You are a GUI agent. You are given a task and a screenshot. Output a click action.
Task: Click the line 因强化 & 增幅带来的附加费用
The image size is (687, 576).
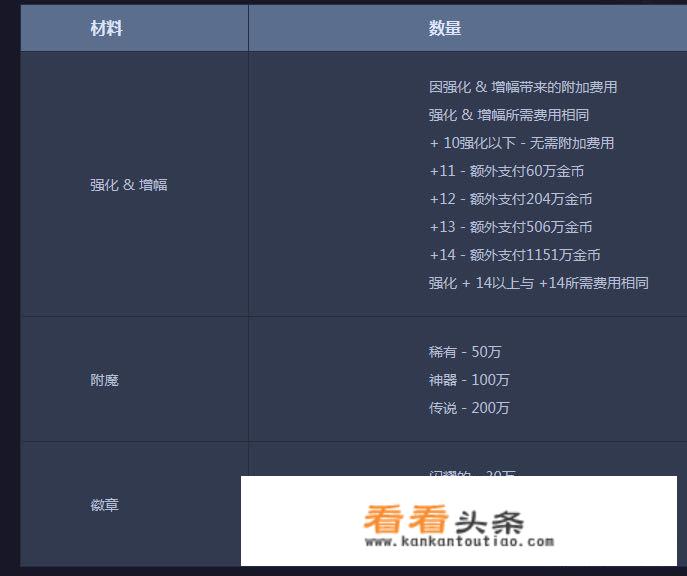tap(523, 87)
